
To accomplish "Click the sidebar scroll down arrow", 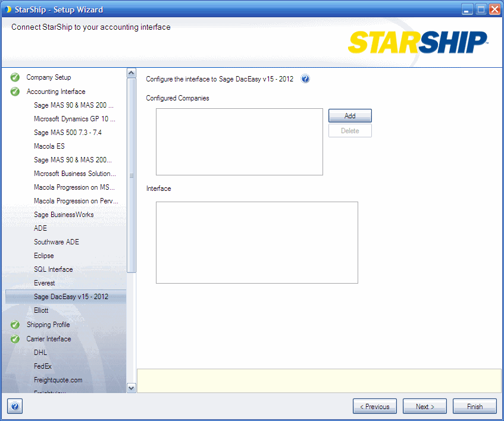I will [131, 388].
